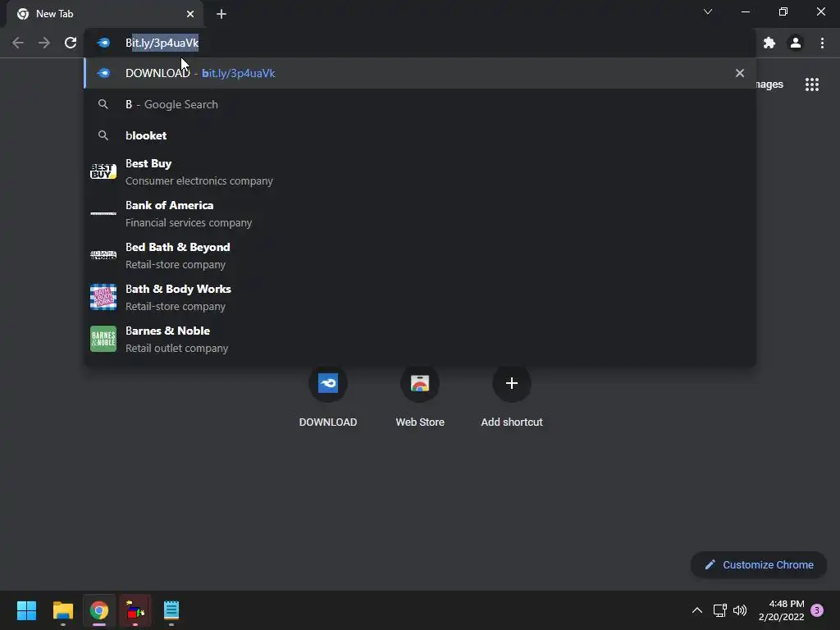Select the Best Buy suggestion
The width and height of the screenshot is (840, 630).
(420, 172)
